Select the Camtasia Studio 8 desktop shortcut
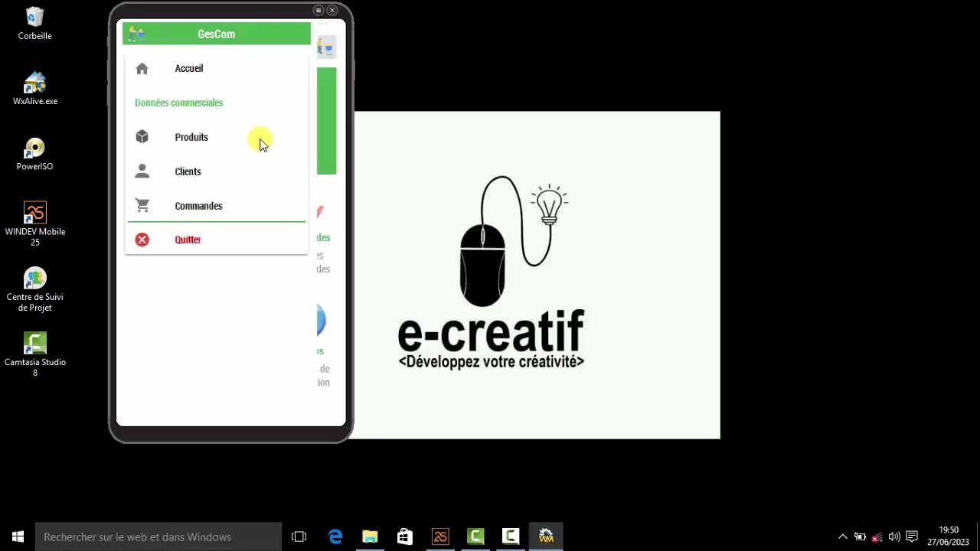Image resolution: width=980 pixels, height=551 pixels. (35, 355)
